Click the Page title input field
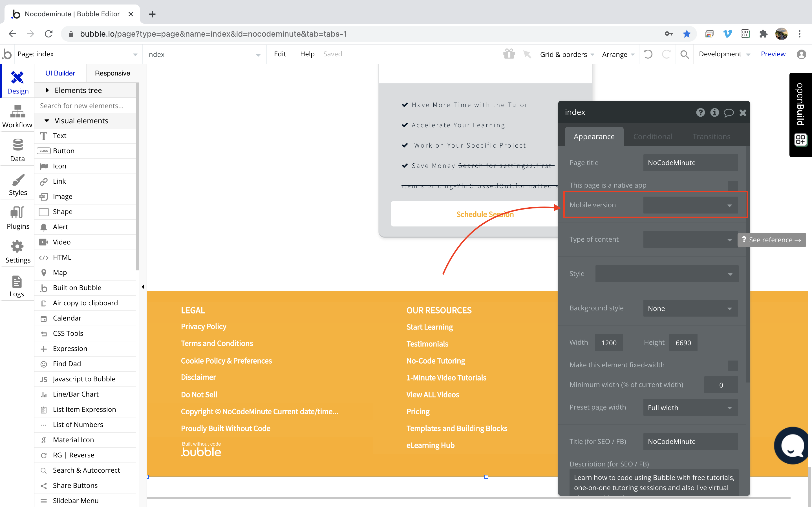Viewport: 812px width, 507px height. [x=690, y=163]
